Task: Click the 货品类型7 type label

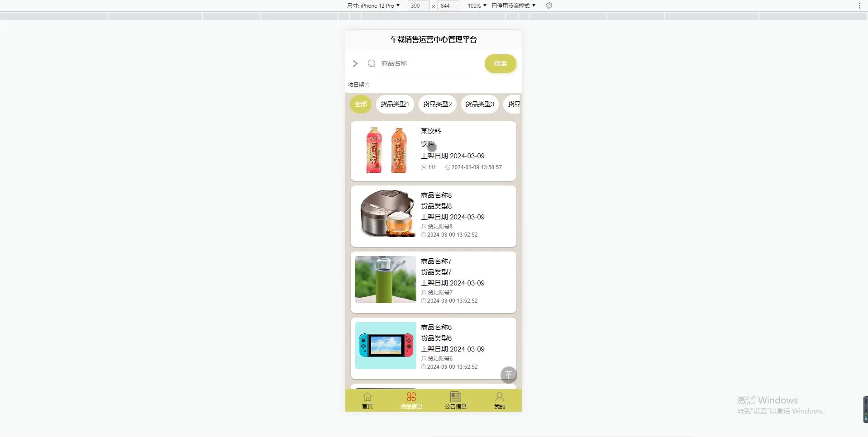Action: (436, 272)
